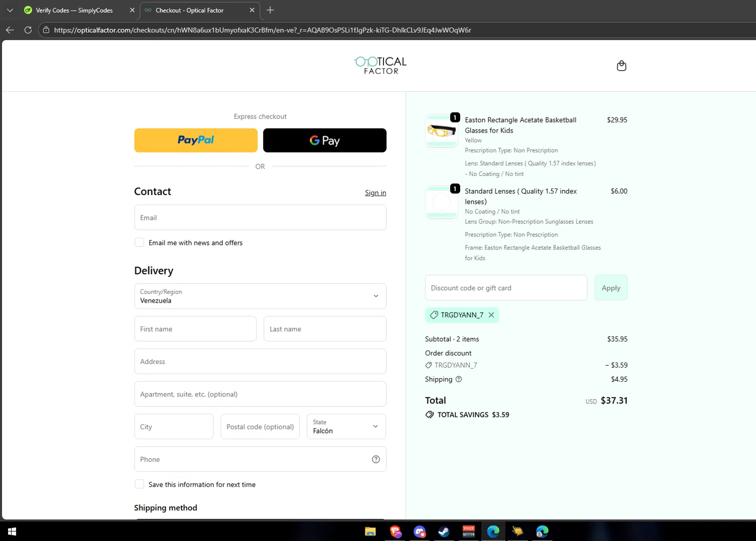Click the Last name field

pos(325,329)
